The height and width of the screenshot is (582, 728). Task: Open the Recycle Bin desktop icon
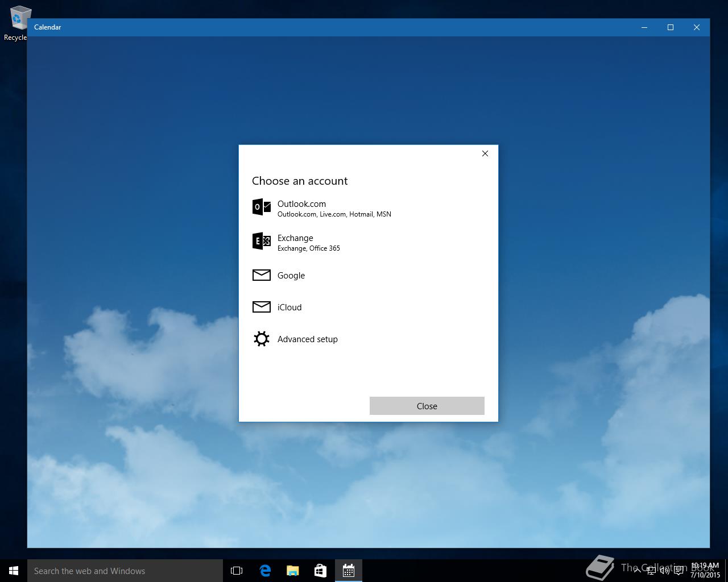click(x=17, y=23)
